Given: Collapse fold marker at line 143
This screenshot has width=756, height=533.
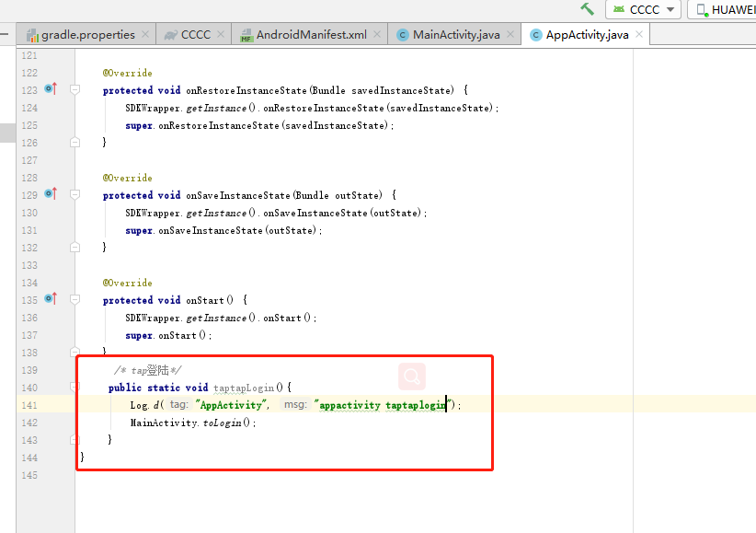Looking at the screenshot, I should click(74, 440).
